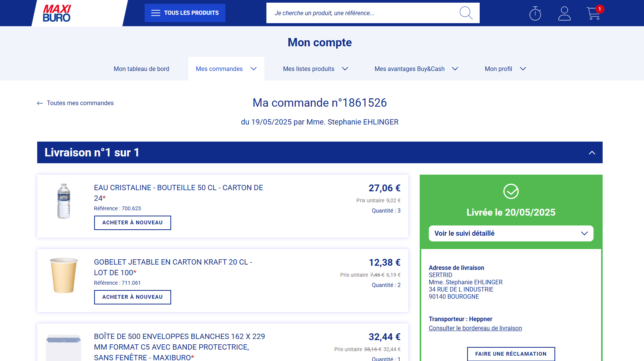
Task: Click the green delivered checkmark icon
Action: point(511,191)
